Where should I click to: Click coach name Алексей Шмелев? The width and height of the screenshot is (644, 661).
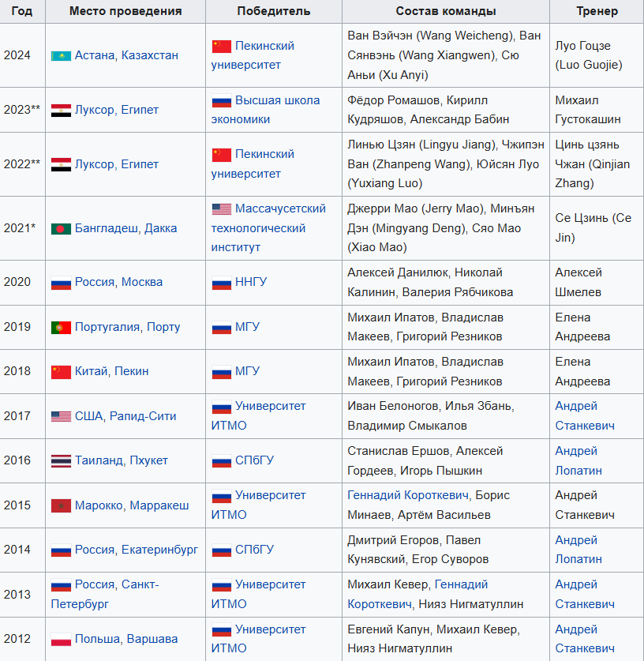578,282
